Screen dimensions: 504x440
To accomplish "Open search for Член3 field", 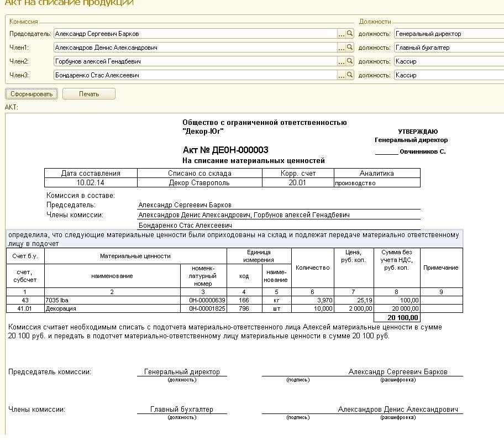I will tap(350, 75).
